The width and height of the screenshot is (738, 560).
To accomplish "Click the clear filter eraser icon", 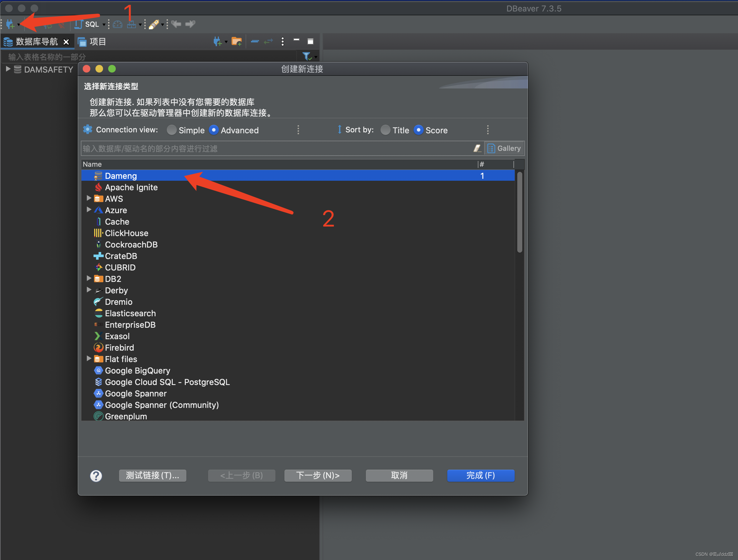I will point(477,148).
